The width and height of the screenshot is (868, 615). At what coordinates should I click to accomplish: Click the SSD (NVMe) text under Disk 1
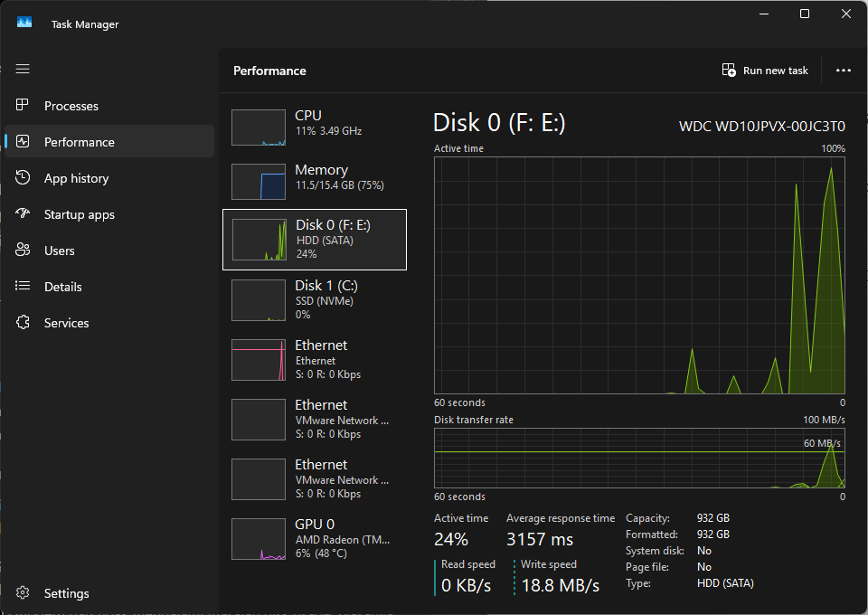(x=325, y=301)
